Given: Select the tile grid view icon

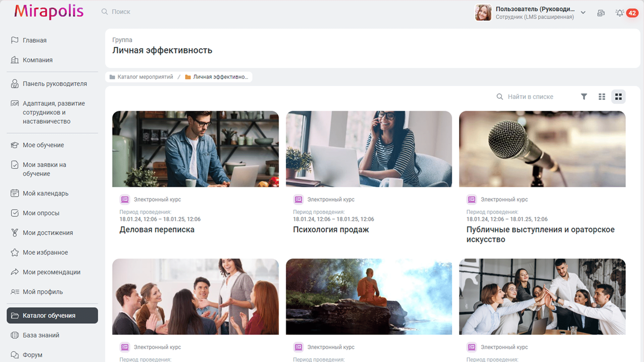Looking at the screenshot, I should [618, 97].
